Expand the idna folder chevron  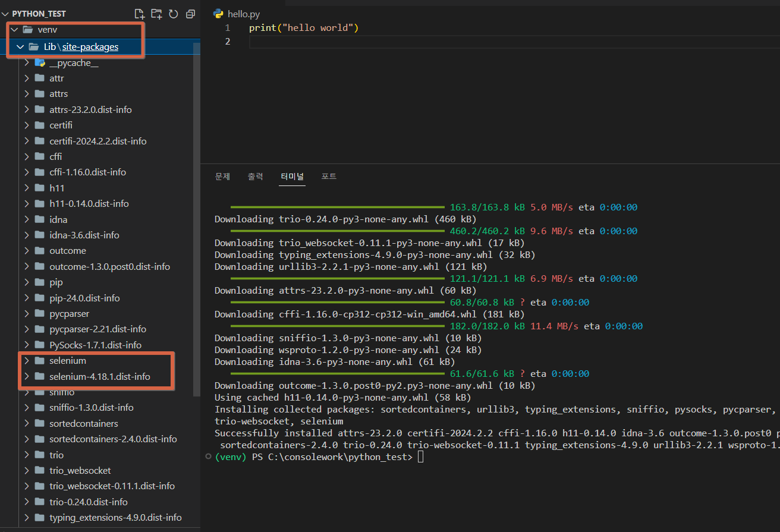pos(26,219)
